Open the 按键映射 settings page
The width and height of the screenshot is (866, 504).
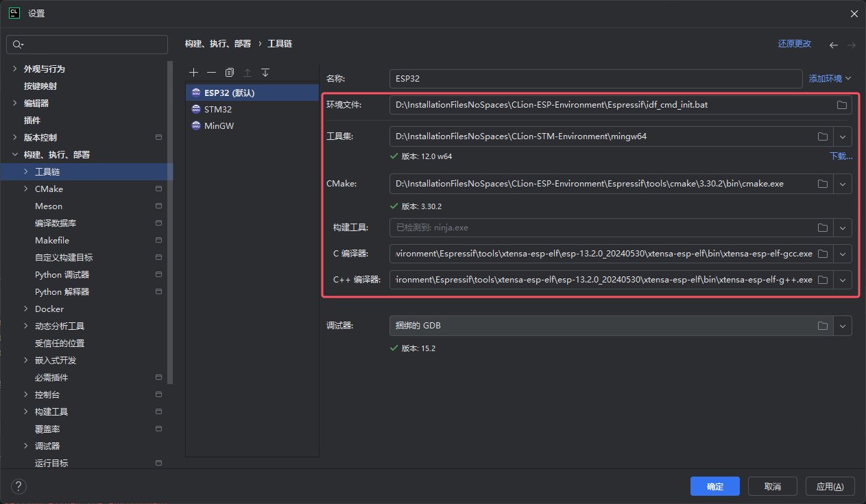pos(40,86)
